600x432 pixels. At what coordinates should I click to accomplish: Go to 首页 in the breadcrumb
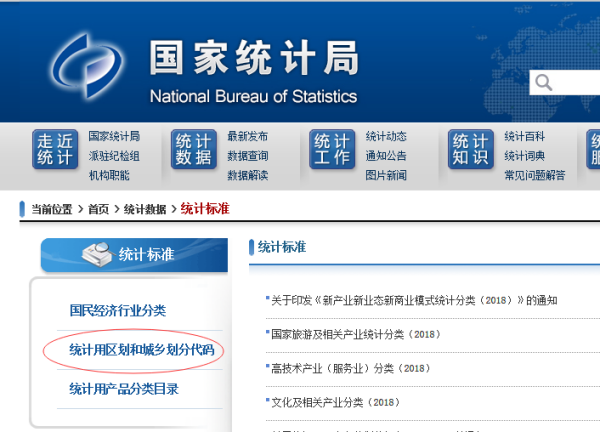click(98, 209)
